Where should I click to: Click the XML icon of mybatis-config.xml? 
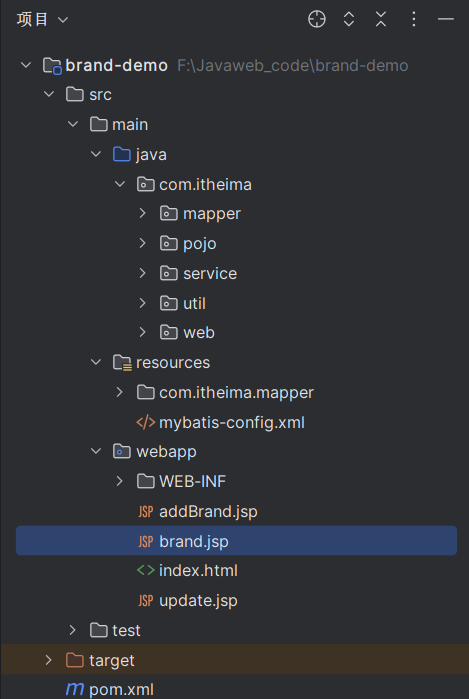146,422
